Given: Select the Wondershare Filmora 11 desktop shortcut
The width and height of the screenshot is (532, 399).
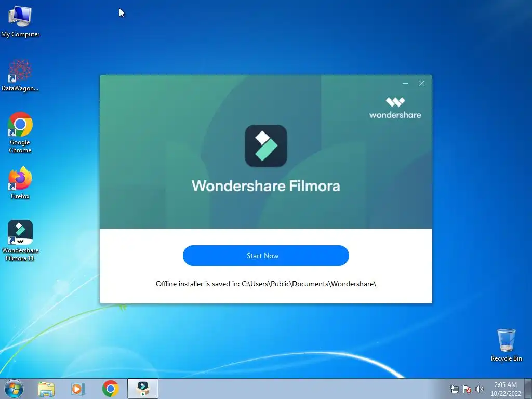Looking at the screenshot, I should (20, 241).
